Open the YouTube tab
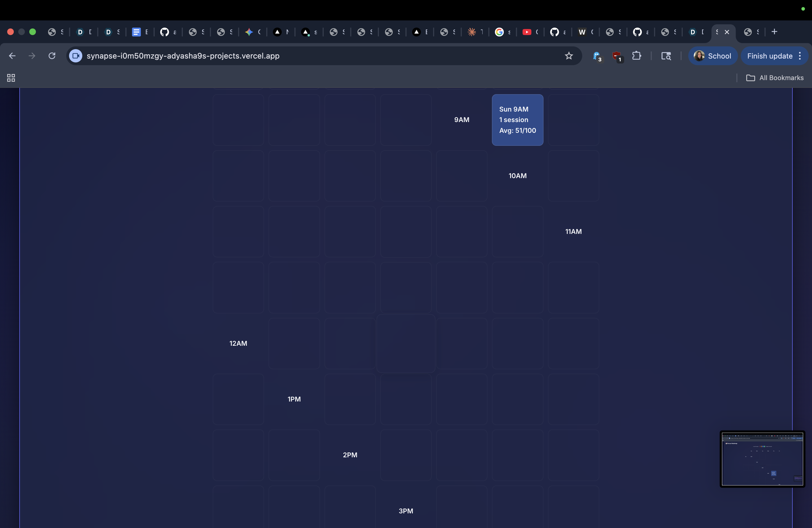 (527, 32)
